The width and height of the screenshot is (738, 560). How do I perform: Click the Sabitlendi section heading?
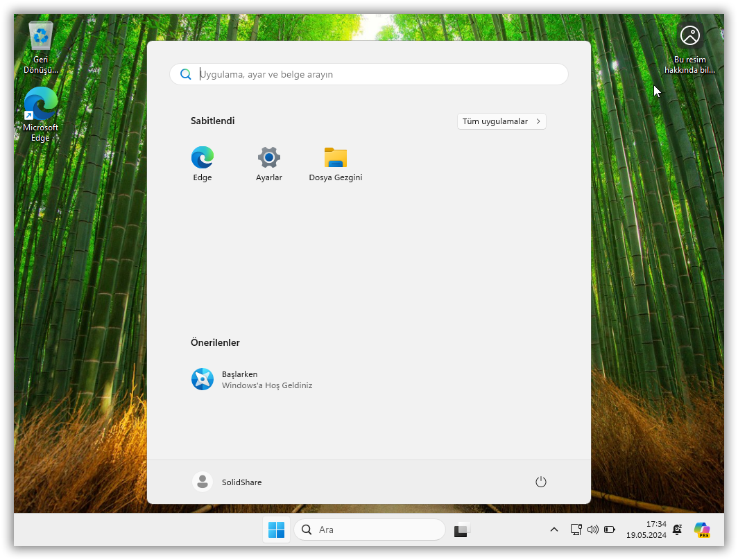coord(213,121)
